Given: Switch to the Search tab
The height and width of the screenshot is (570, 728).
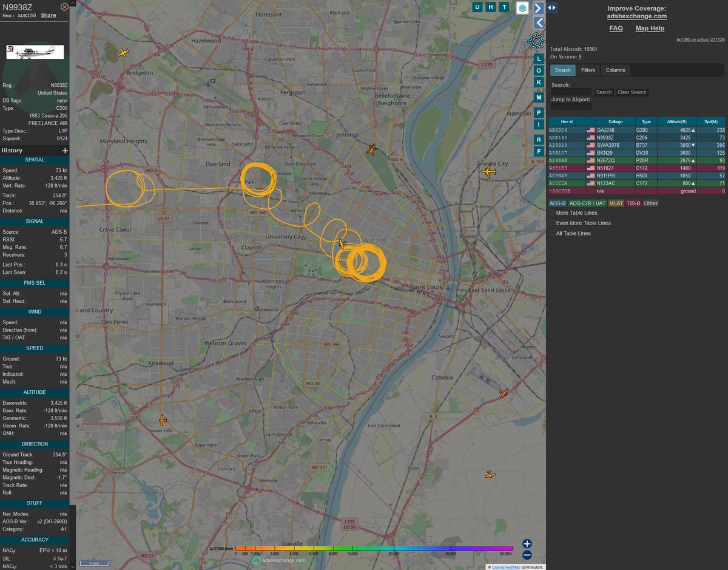Looking at the screenshot, I should pyautogui.click(x=563, y=70).
